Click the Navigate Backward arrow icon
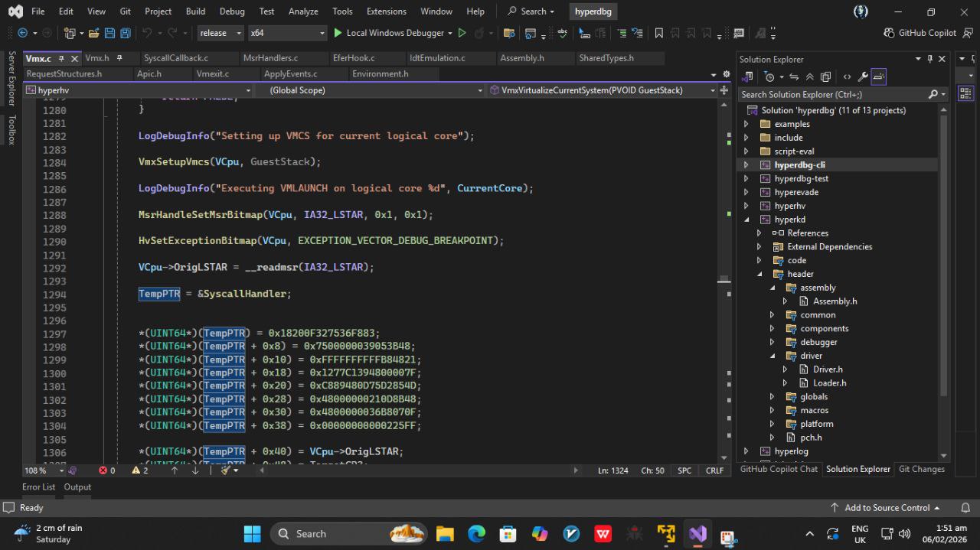Screen dimensions: 980x550 coord(22,33)
